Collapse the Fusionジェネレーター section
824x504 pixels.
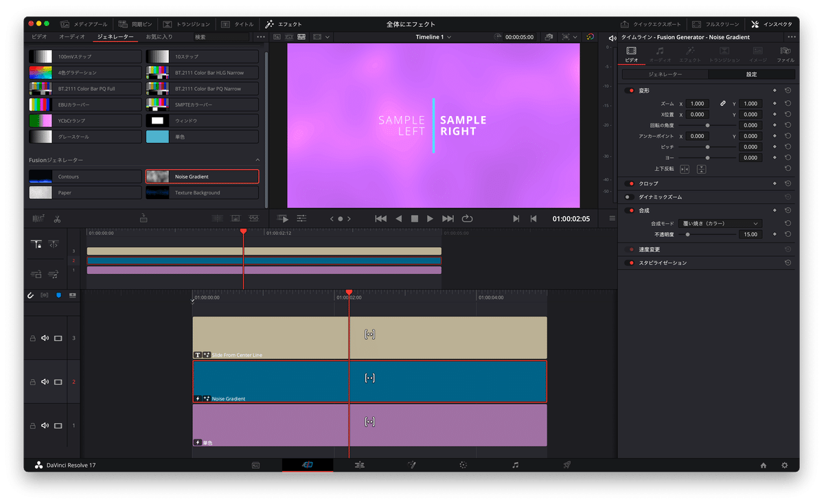[x=257, y=160]
